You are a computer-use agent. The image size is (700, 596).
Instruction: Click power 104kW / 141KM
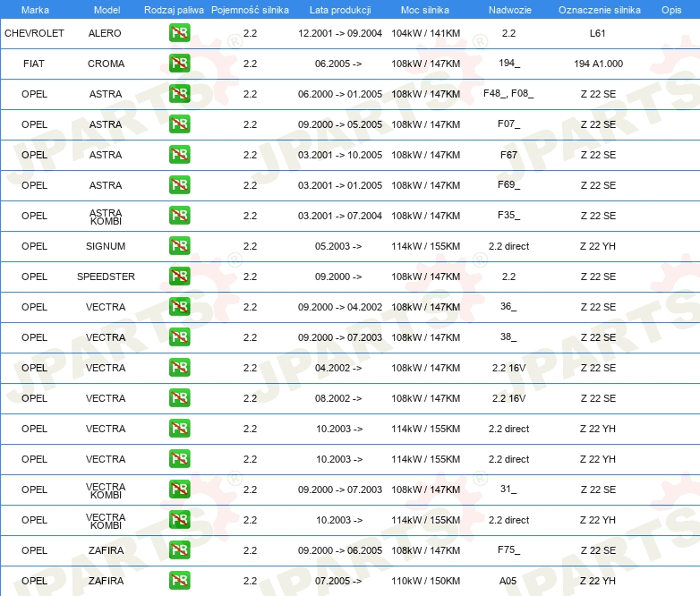pos(425,33)
